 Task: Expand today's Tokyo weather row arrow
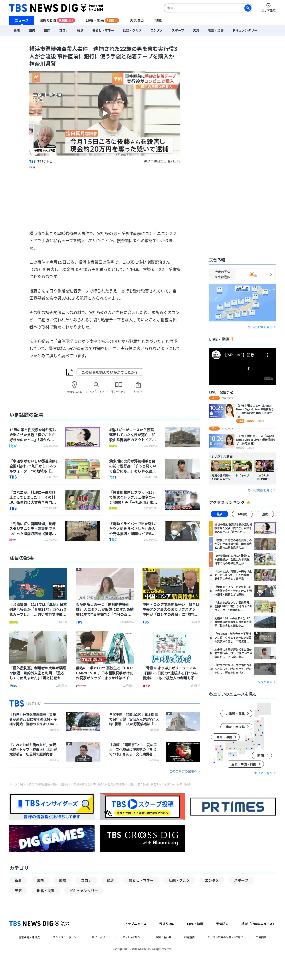click(x=271, y=274)
